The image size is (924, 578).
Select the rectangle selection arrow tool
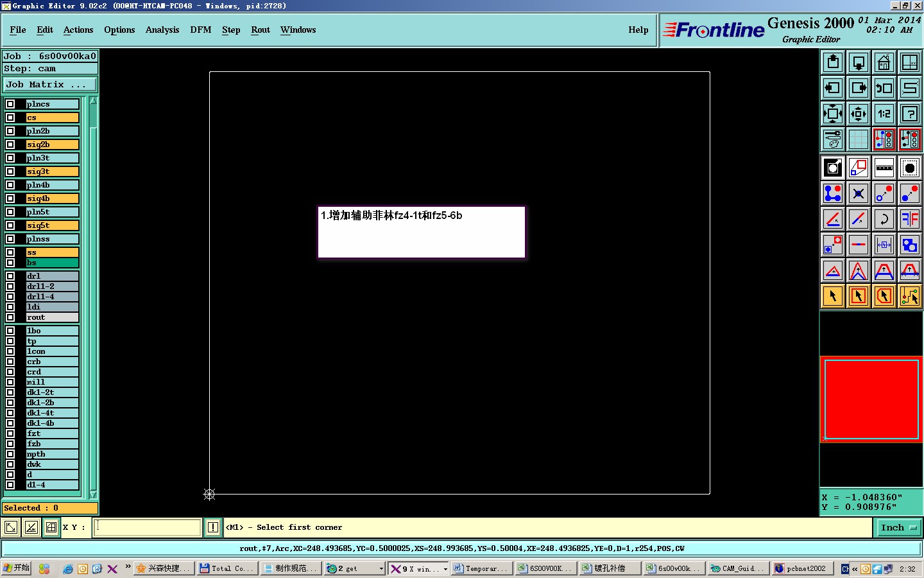[859, 296]
